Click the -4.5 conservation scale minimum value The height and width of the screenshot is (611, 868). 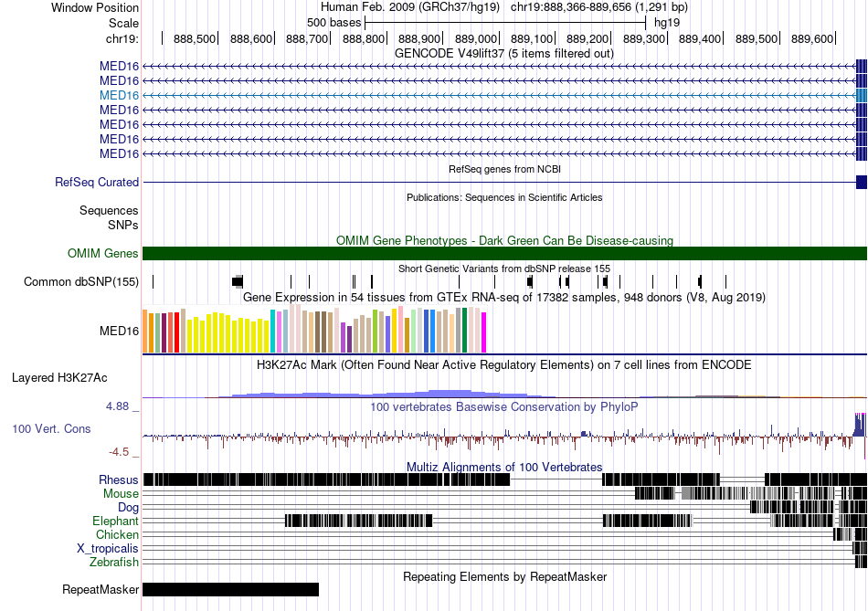(119, 452)
